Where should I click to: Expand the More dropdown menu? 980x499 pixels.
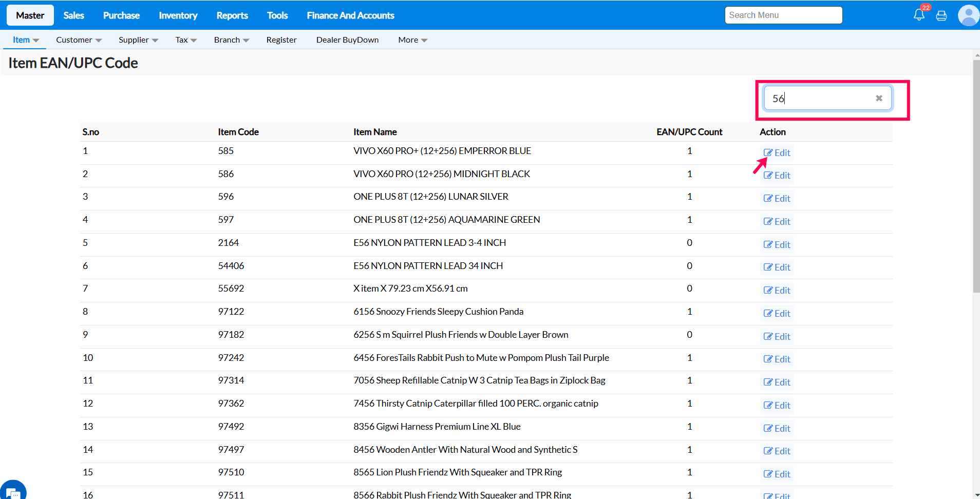[412, 40]
